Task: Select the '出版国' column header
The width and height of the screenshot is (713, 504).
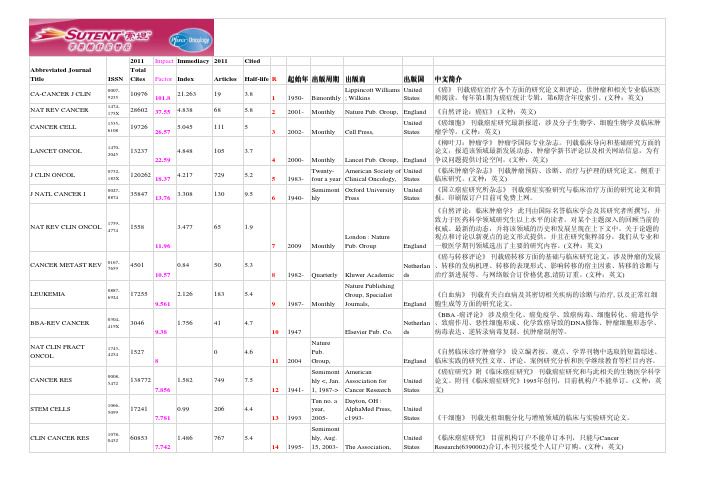Action: (x=414, y=79)
